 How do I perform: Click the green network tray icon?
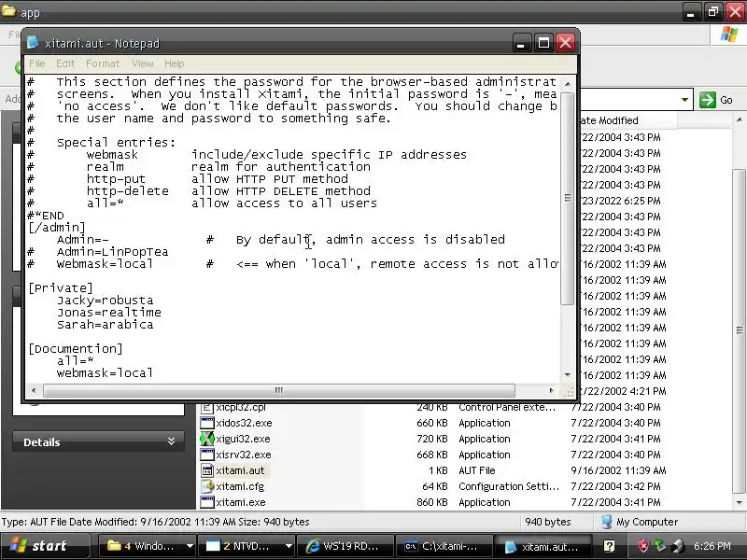tap(660, 546)
